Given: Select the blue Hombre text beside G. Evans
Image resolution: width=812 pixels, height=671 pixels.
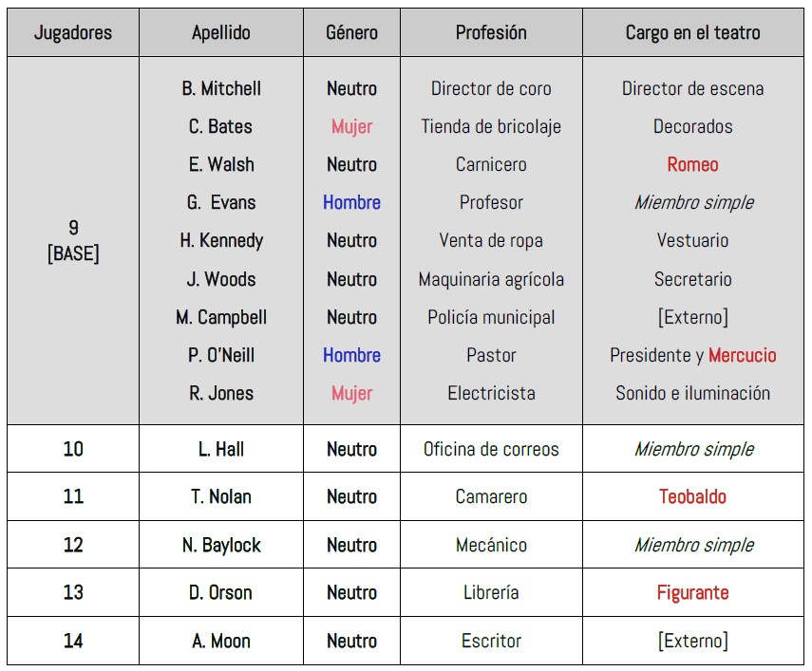Looking at the screenshot, I should pos(351,202).
